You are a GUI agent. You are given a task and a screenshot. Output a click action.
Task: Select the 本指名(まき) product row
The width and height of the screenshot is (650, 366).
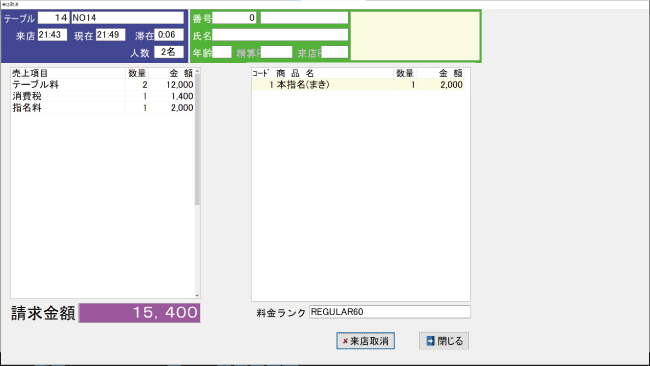click(358, 85)
